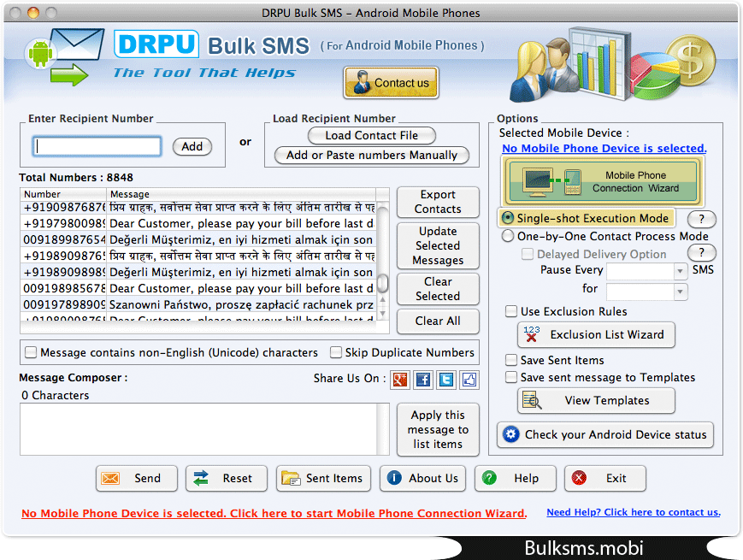743x560 pixels.
Task: Check Save sent message to Templates
Action: tap(510, 377)
